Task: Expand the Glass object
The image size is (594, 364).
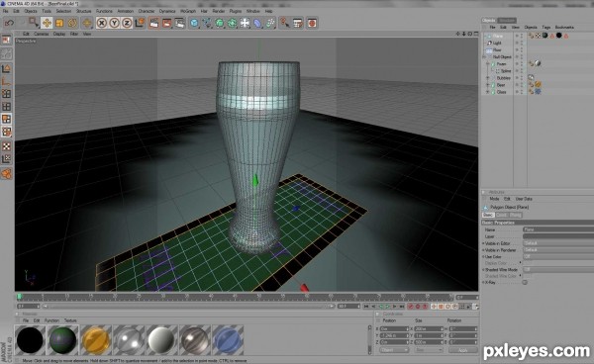Action: pyautogui.click(x=488, y=92)
